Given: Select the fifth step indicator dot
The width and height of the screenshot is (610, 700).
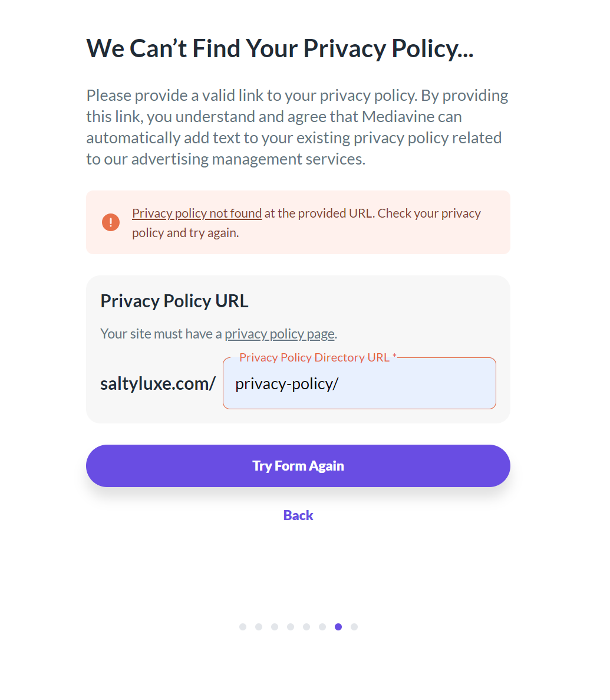Looking at the screenshot, I should pos(306,627).
